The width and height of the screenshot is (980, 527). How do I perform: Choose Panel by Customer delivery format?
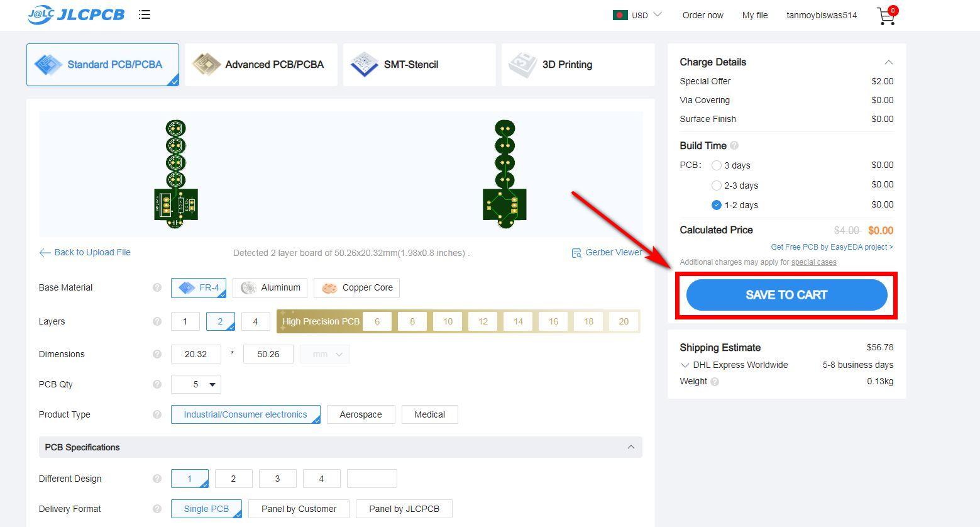click(299, 509)
